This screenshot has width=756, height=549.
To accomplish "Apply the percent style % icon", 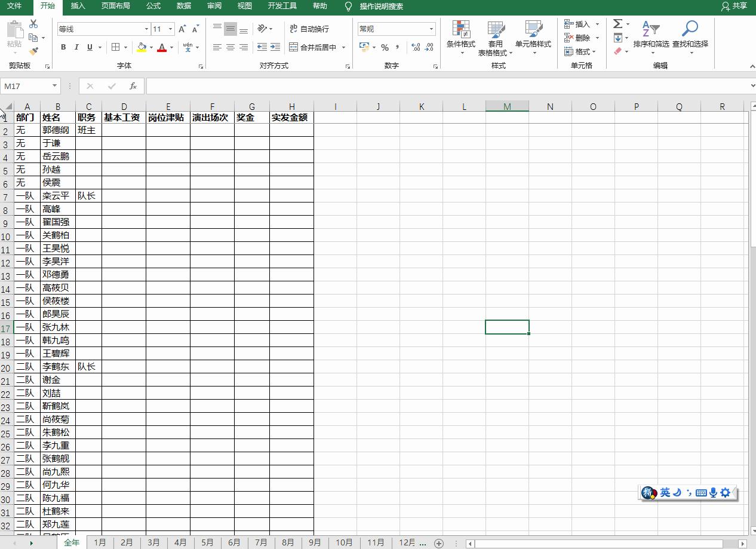I will [385, 47].
